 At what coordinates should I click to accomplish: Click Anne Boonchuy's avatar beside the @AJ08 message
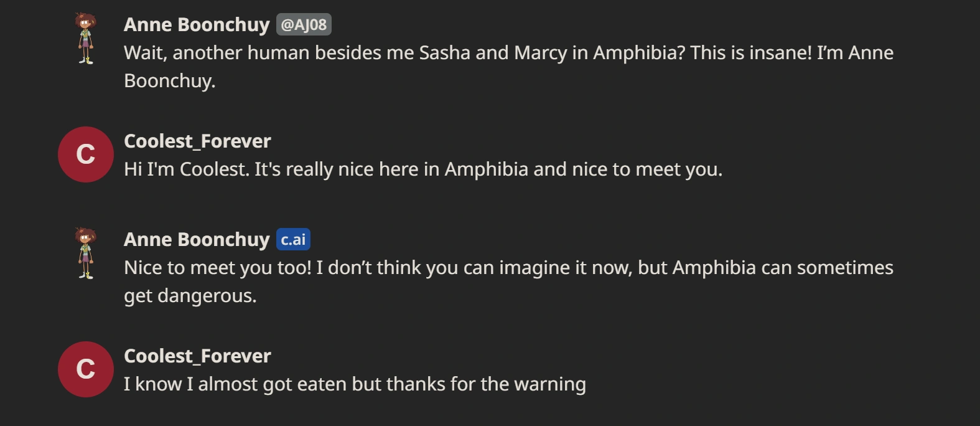[86, 38]
